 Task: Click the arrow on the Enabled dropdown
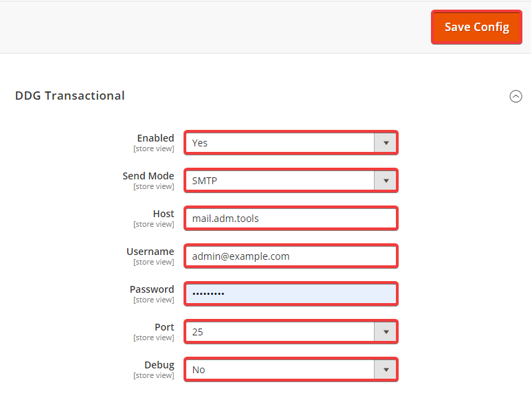tap(386, 143)
